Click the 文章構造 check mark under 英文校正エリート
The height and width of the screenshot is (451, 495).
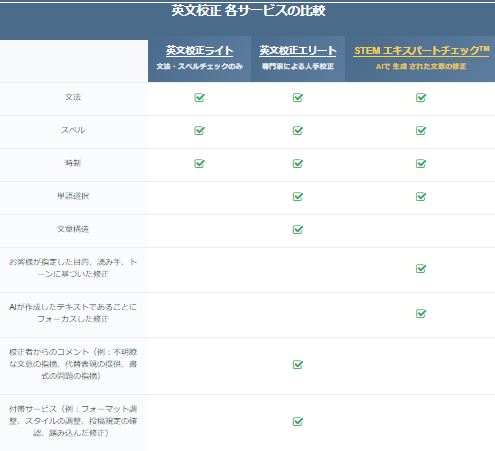[x=298, y=229]
